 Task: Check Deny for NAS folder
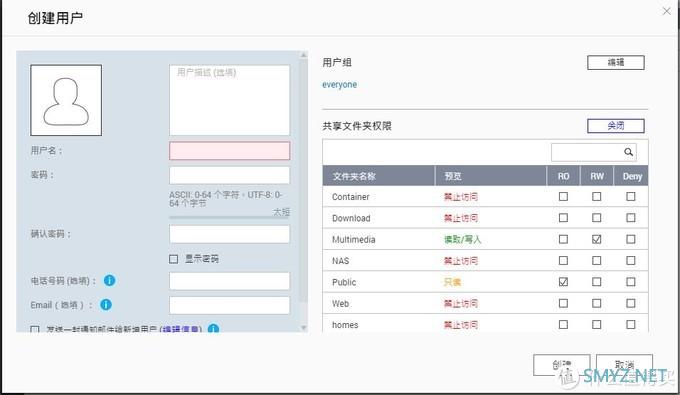tap(631, 261)
